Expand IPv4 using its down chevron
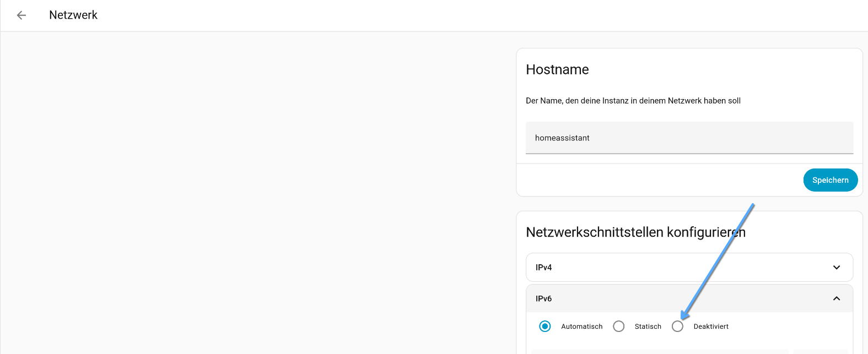The image size is (868, 354). pos(836,268)
